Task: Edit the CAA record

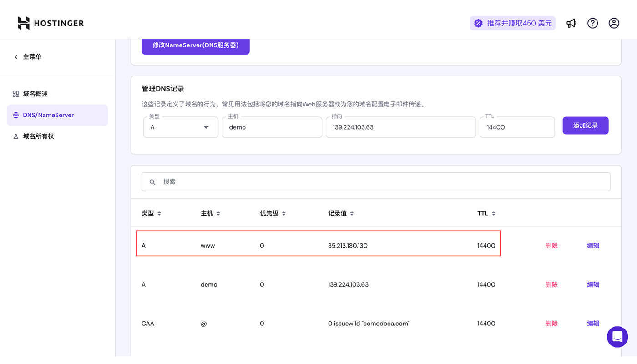Action: 593,324
